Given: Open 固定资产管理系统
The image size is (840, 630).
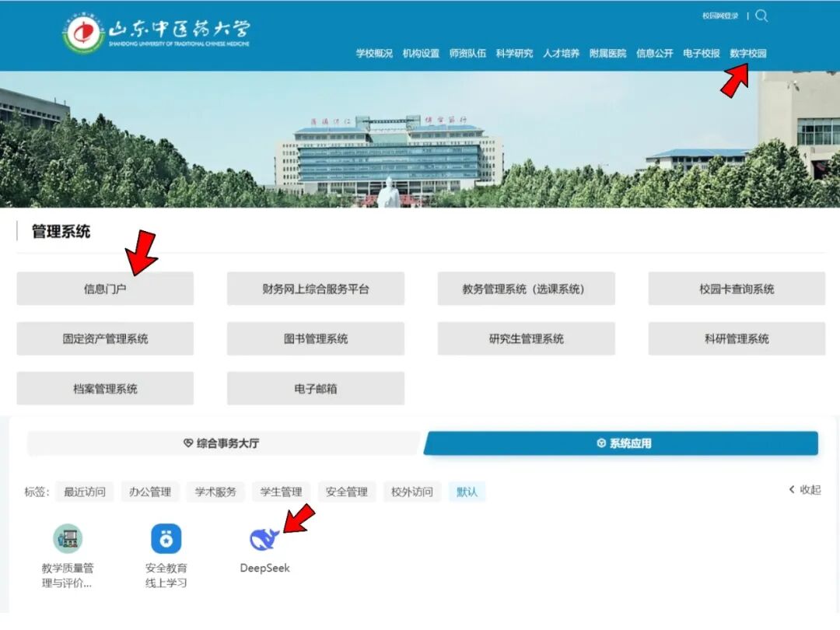Looking at the screenshot, I should click(x=105, y=338).
